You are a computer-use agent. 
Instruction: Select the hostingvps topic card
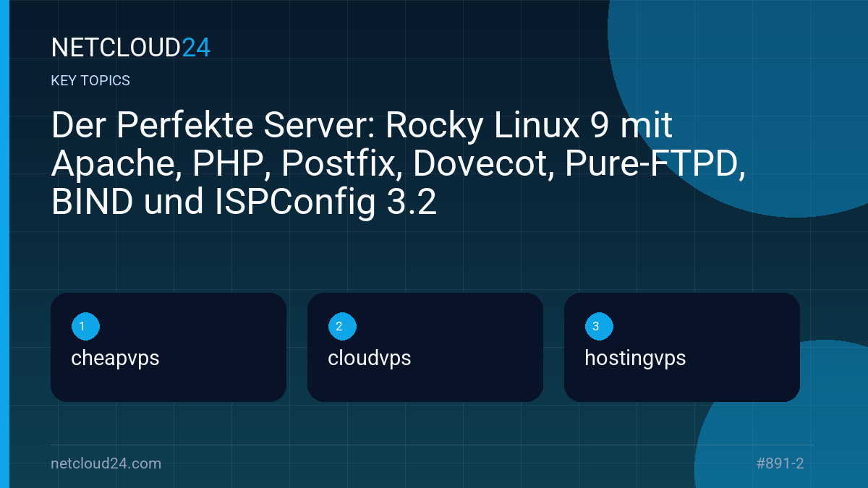682,347
